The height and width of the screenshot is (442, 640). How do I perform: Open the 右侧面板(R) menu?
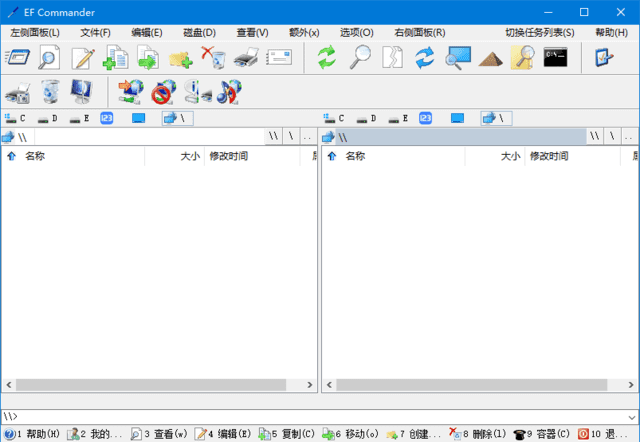tap(420, 33)
